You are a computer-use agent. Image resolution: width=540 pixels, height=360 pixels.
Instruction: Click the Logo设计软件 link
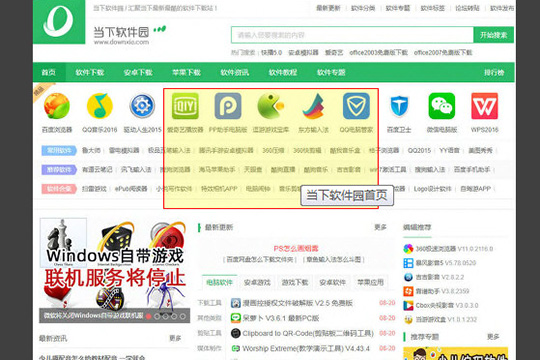click(x=433, y=189)
